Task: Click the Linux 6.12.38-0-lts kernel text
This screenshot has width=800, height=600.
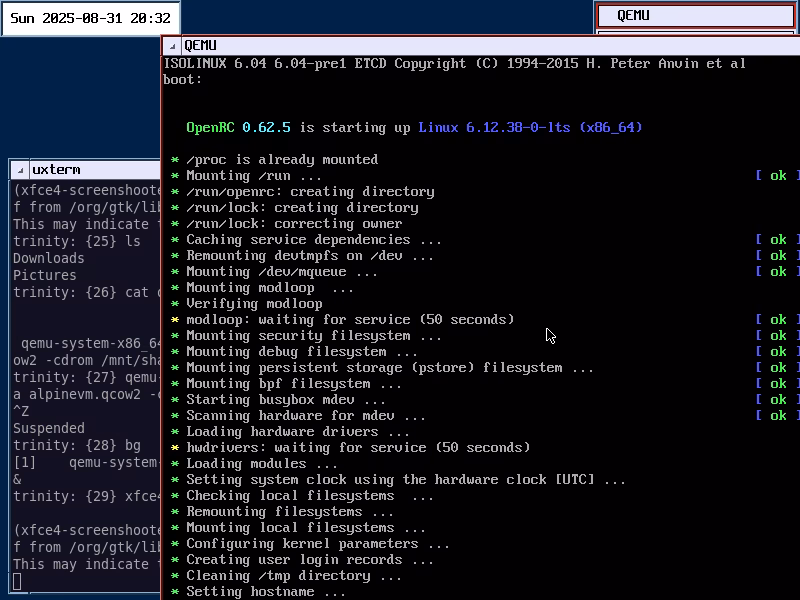Action: [530, 128]
